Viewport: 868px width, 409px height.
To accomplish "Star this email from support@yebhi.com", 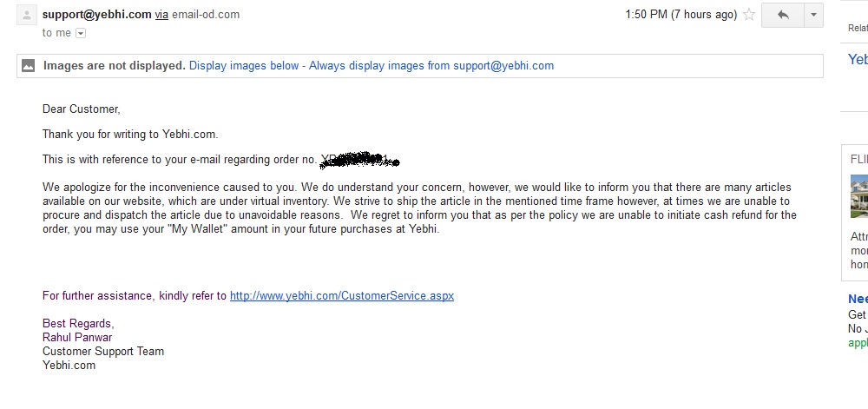I will (749, 15).
